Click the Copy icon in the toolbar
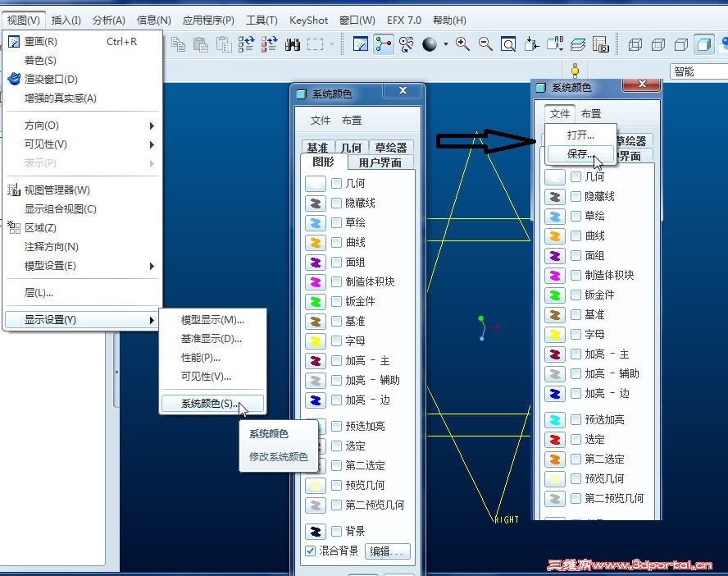The image size is (728, 576). (178, 44)
